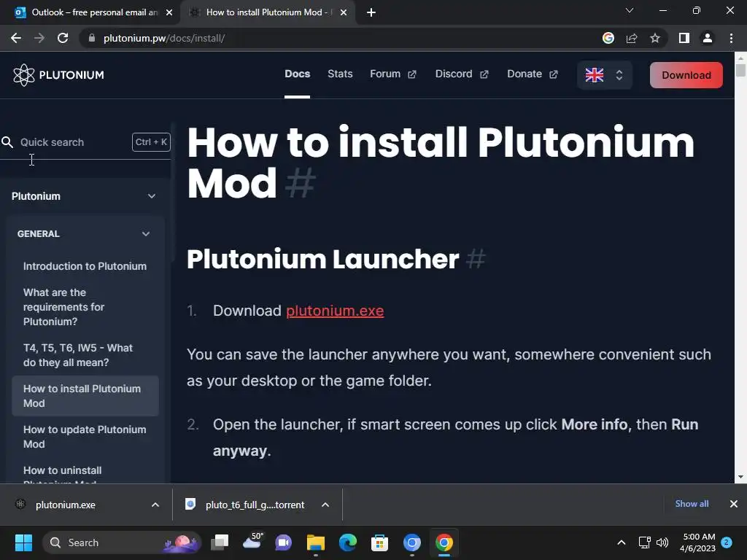The height and width of the screenshot is (560, 747).
Task: Click Show all downloads
Action: 692,504
